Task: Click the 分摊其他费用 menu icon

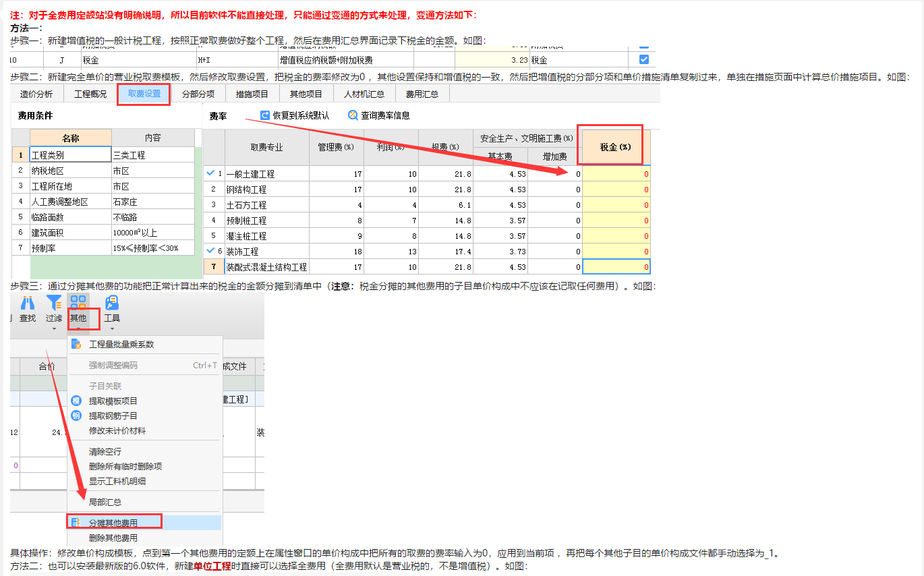Action: click(x=76, y=523)
